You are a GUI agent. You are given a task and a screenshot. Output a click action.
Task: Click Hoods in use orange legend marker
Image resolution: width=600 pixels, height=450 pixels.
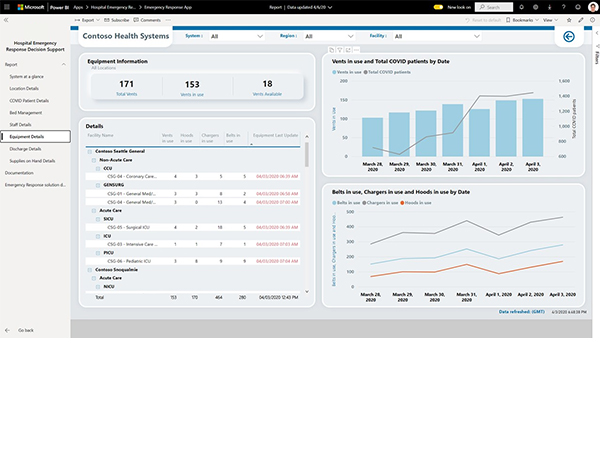402,203
